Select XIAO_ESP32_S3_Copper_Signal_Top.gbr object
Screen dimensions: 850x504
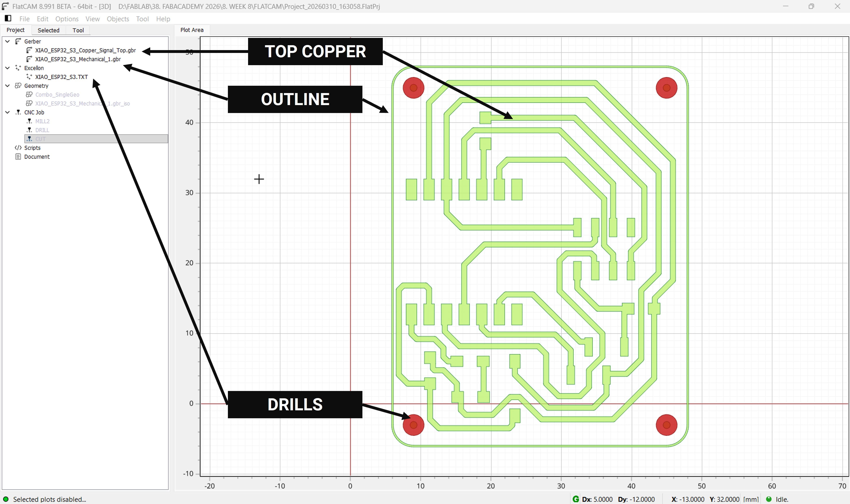click(x=85, y=50)
